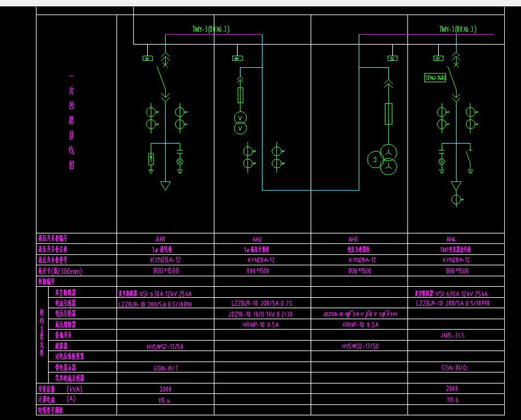Select the AH4 circuit breaker switch symbol
The image size is (521, 420).
(x=452, y=78)
